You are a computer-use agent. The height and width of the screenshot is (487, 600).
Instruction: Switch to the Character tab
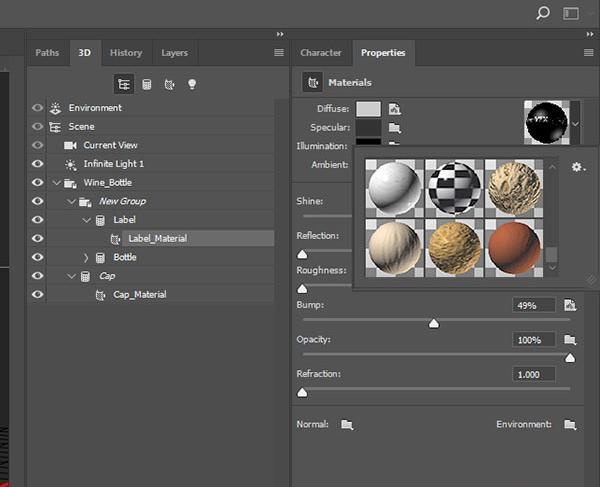pyautogui.click(x=321, y=53)
